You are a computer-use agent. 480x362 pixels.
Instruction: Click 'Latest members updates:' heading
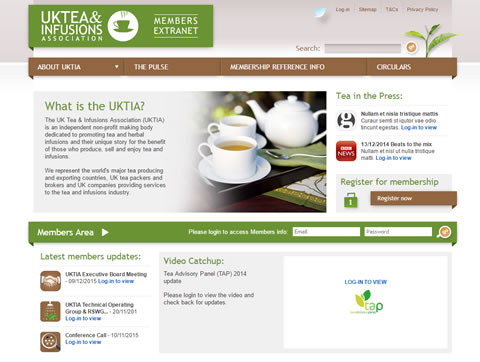90,257
